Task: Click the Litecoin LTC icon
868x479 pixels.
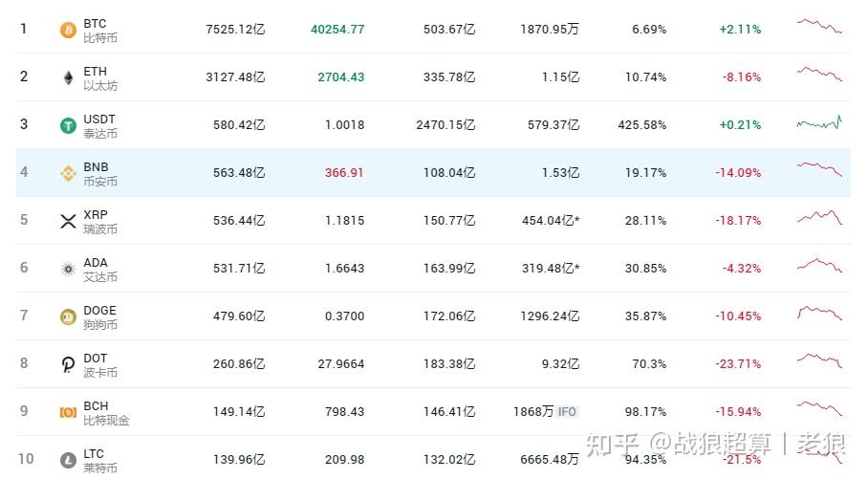Action: (x=68, y=460)
